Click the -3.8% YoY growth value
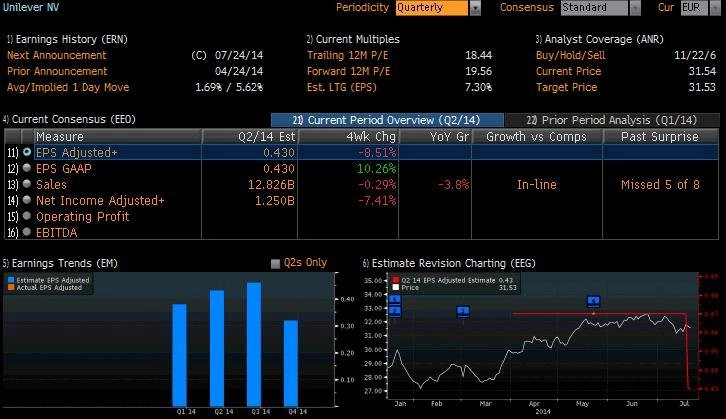 tap(453, 184)
